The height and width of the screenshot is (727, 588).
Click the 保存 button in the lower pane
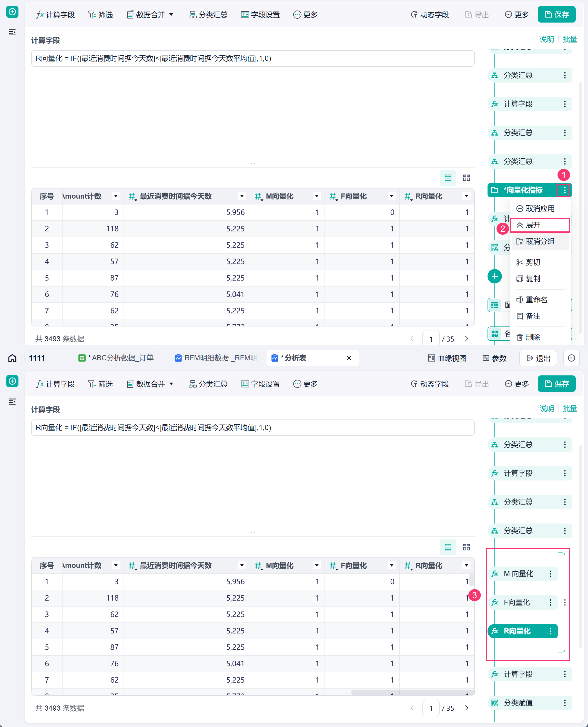(556, 384)
